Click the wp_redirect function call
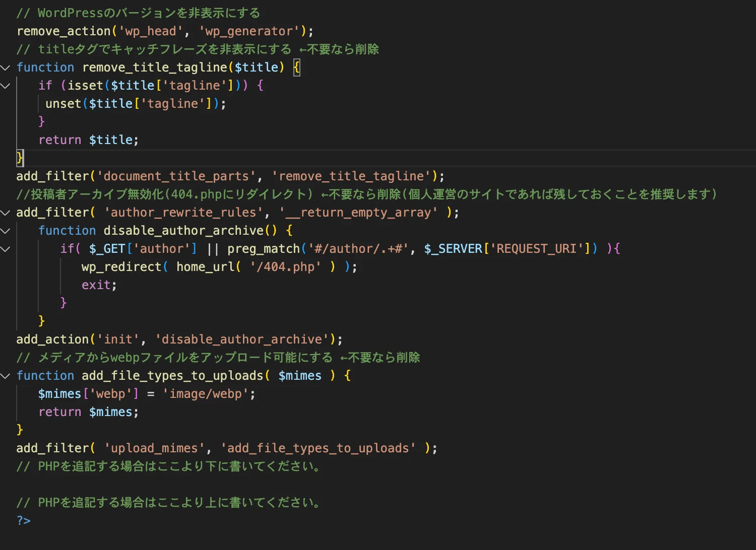This screenshot has width=756, height=550. click(x=121, y=267)
